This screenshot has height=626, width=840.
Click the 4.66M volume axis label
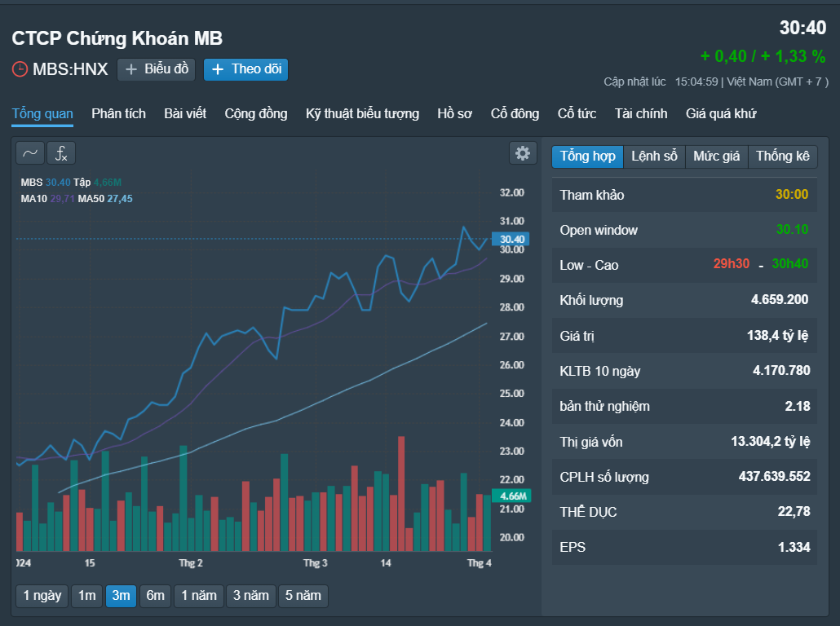[511, 496]
